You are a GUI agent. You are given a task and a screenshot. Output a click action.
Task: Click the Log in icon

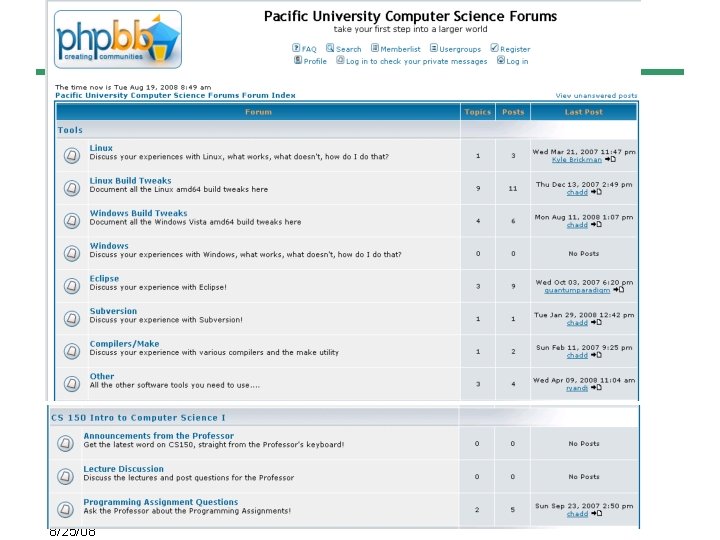click(x=501, y=60)
